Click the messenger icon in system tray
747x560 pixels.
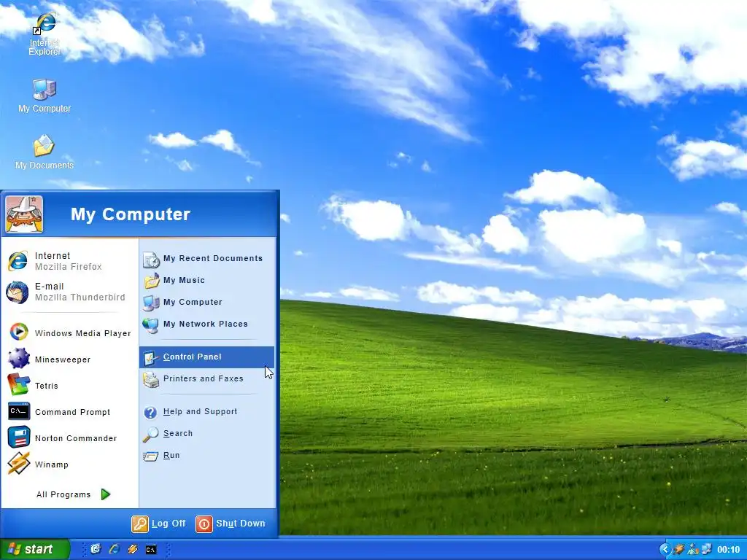click(x=693, y=549)
